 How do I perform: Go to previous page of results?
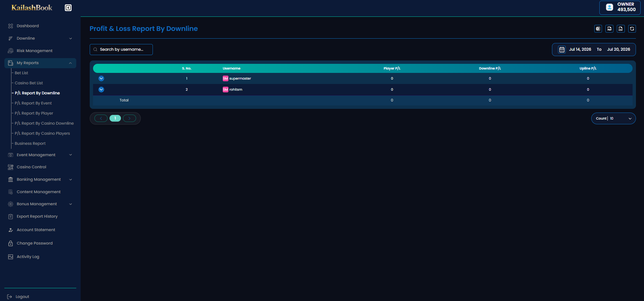tap(101, 118)
